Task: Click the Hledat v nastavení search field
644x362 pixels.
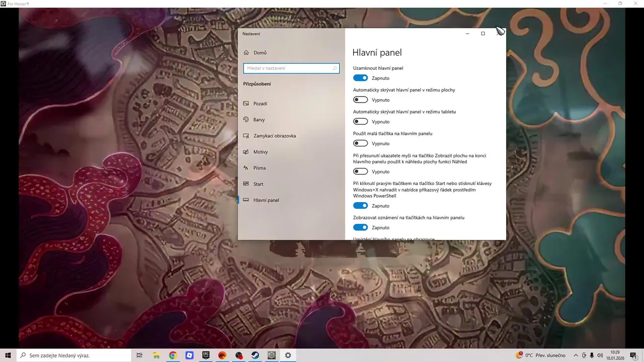Action: coord(291,68)
